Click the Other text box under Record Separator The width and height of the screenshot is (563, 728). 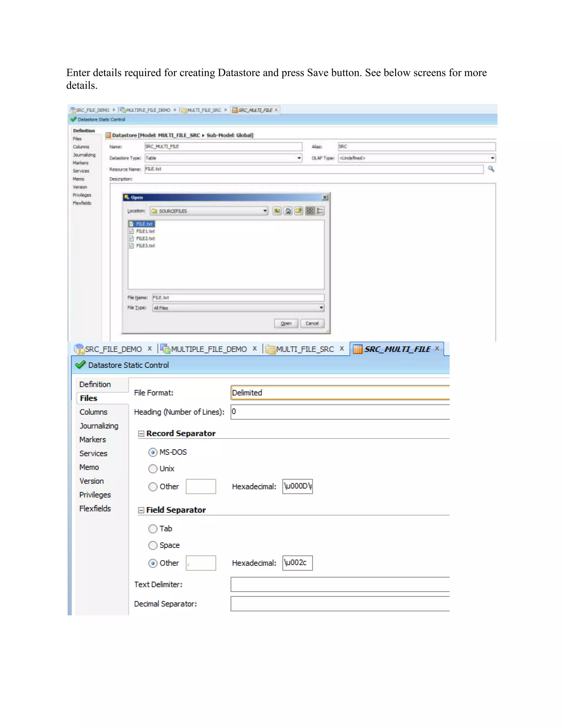pos(201,486)
